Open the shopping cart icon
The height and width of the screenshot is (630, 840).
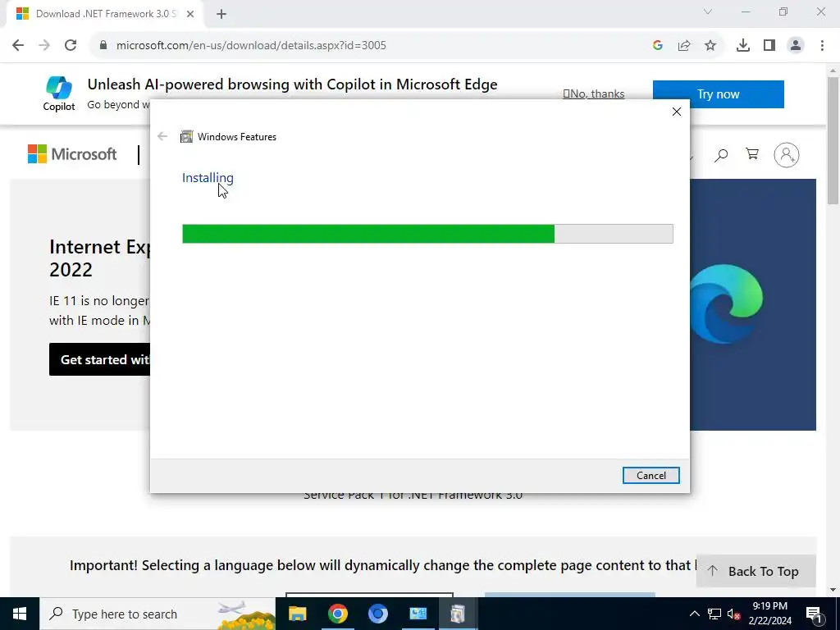[x=752, y=154]
